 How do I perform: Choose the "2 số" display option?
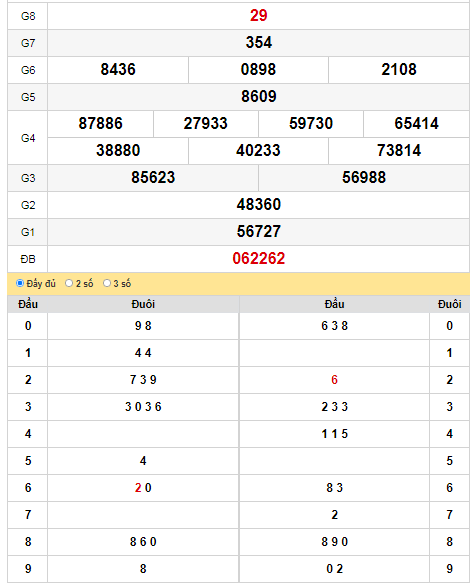point(69,283)
